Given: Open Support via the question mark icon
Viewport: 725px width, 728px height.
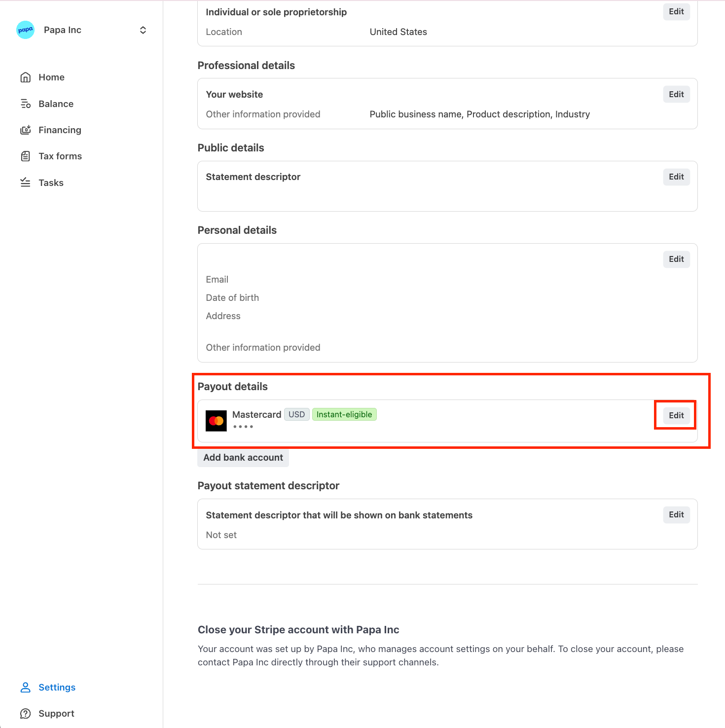Looking at the screenshot, I should [x=26, y=713].
